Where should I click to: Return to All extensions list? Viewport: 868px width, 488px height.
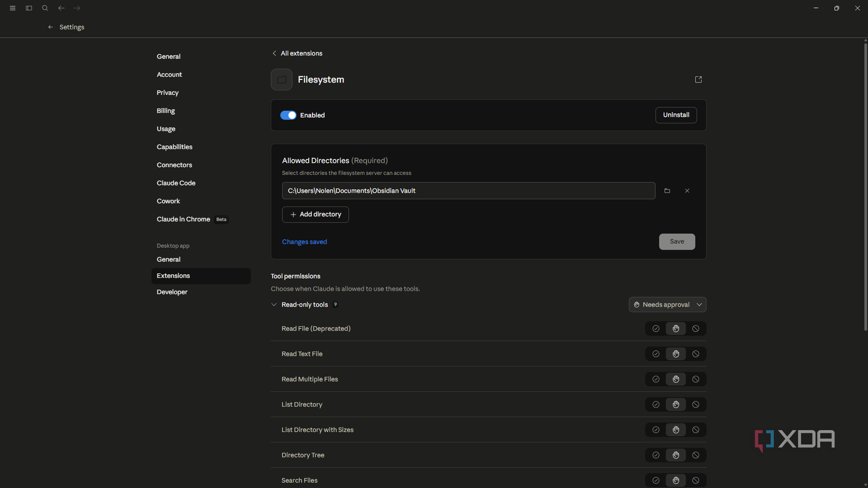297,54
